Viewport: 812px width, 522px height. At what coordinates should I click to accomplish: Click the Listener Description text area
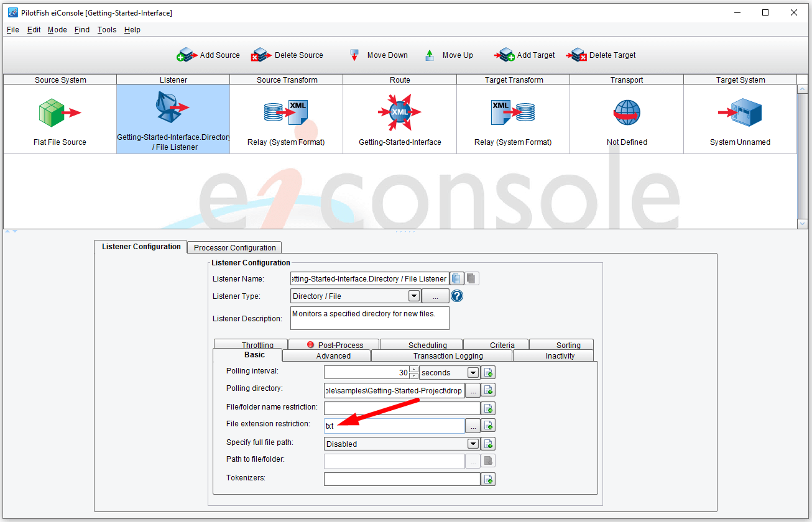coord(370,318)
